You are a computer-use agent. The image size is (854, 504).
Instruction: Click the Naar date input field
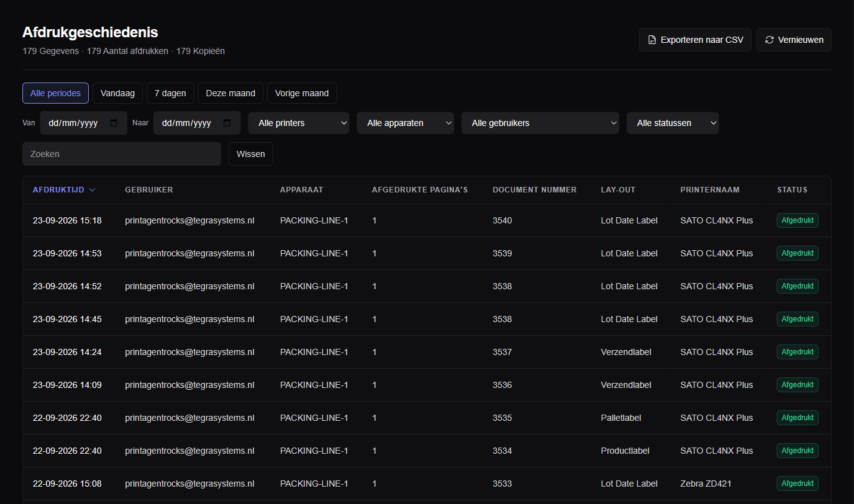(197, 123)
